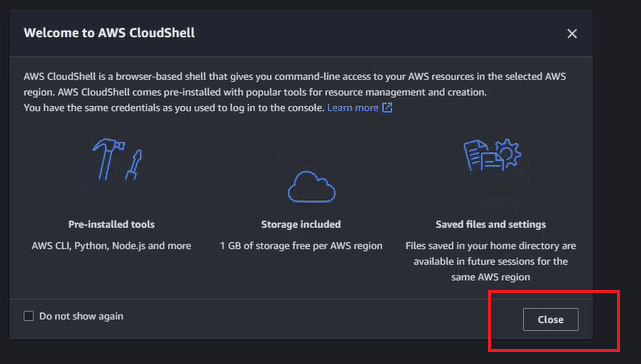Click the hammer icon for pre-installed tools
641x364 pixels.
(108, 158)
